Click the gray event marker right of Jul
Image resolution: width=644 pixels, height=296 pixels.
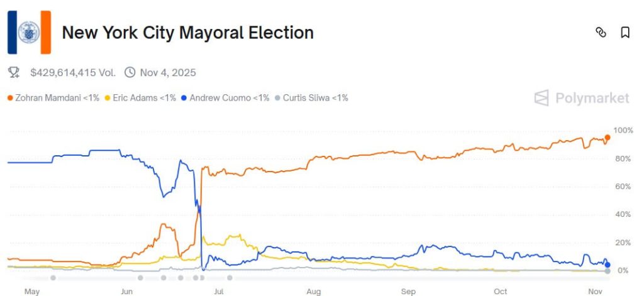230,278
